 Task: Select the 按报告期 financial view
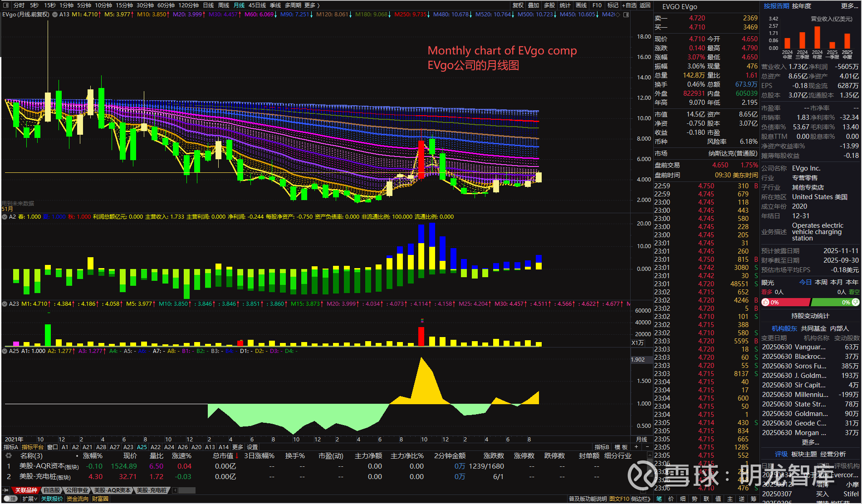(x=776, y=6)
